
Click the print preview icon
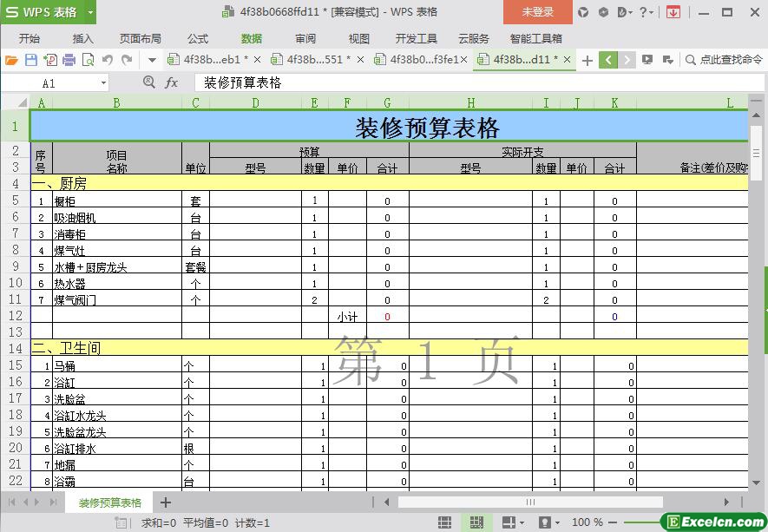[x=88, y=60]
